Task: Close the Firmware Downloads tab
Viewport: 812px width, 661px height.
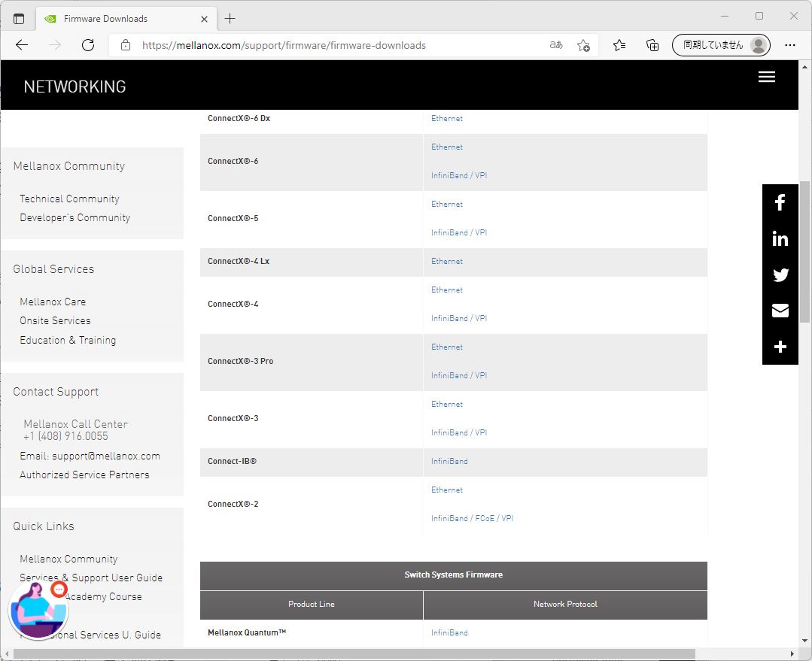Action: pos(204,19)
